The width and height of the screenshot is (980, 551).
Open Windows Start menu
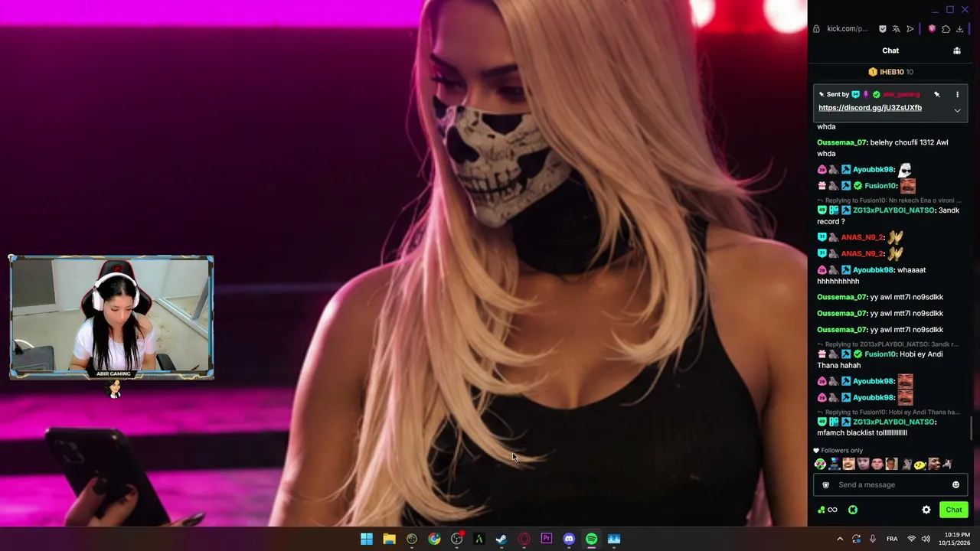coord(367,539)
